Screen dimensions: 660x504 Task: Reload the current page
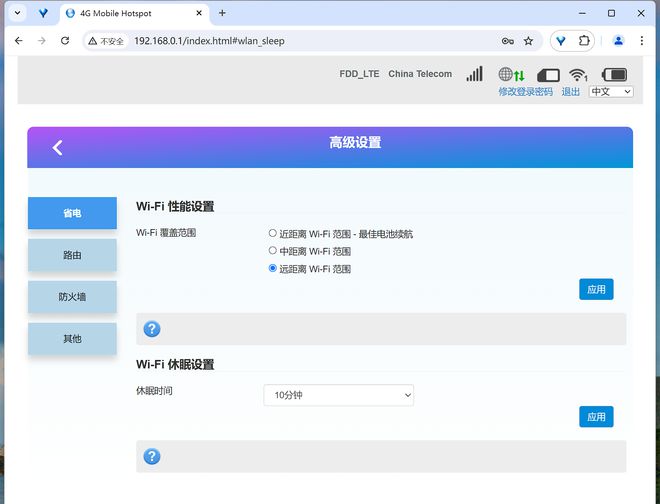[65, 41]
